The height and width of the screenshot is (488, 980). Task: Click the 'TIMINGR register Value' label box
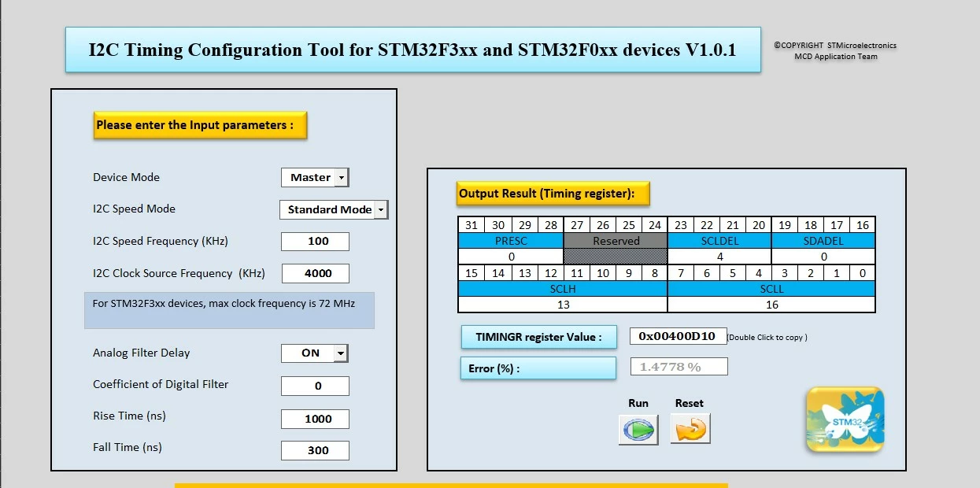pos(538,337)
